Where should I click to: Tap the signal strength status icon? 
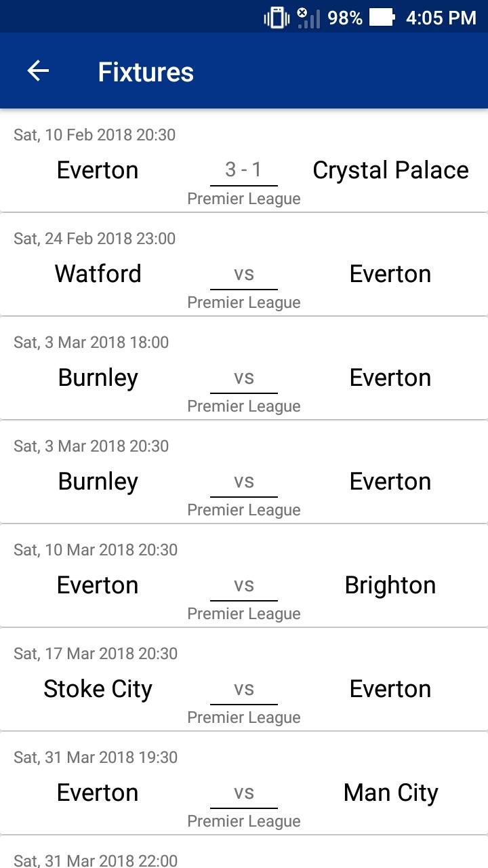coord(309,18)
